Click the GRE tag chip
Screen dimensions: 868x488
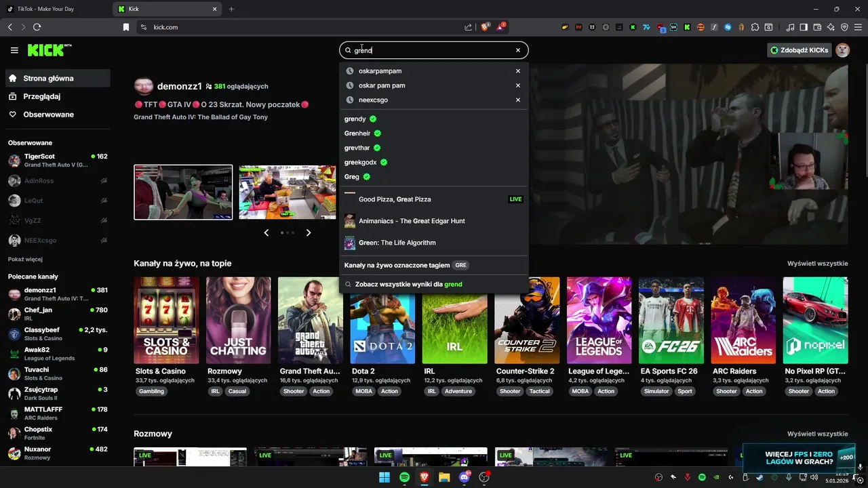click(x=461, y=265)
